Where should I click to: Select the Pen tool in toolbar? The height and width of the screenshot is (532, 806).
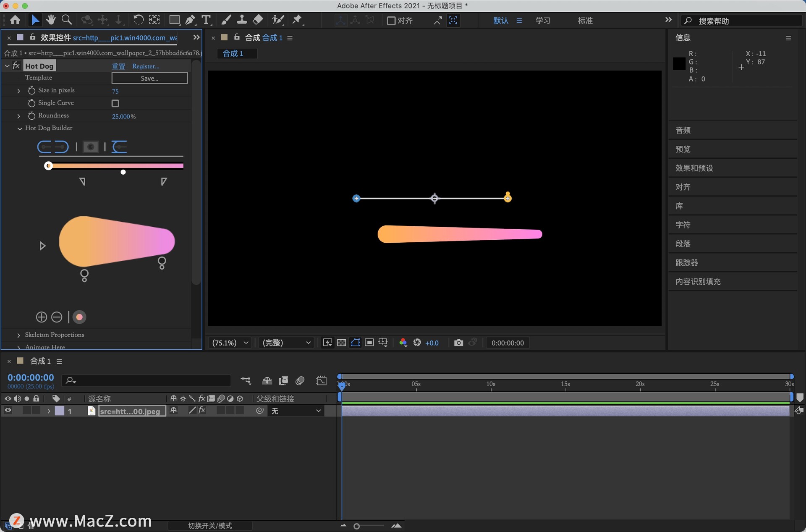coord(190,20)
